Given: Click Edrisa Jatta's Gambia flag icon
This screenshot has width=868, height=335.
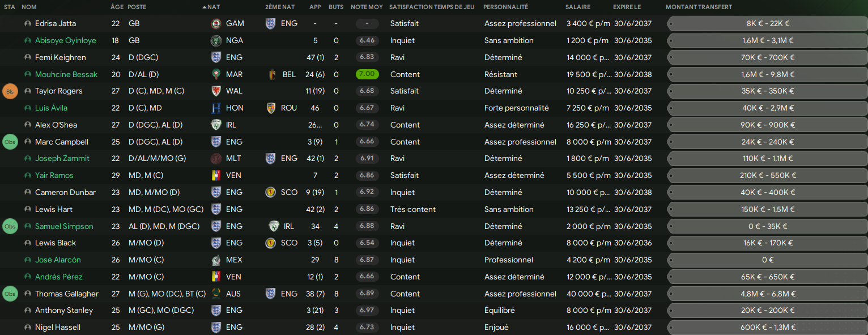Looking at the screenshot, I should tap(216, 24).
